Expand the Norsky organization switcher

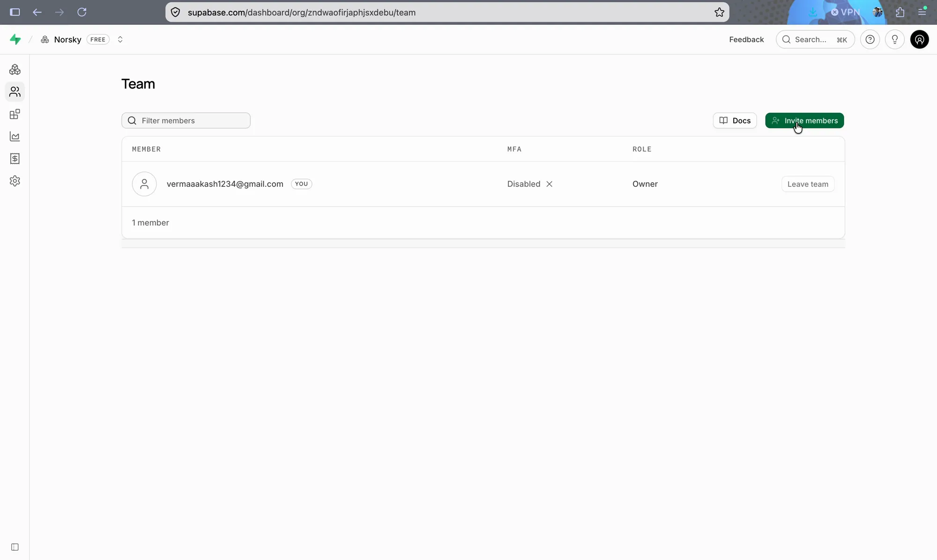(120, 40)
